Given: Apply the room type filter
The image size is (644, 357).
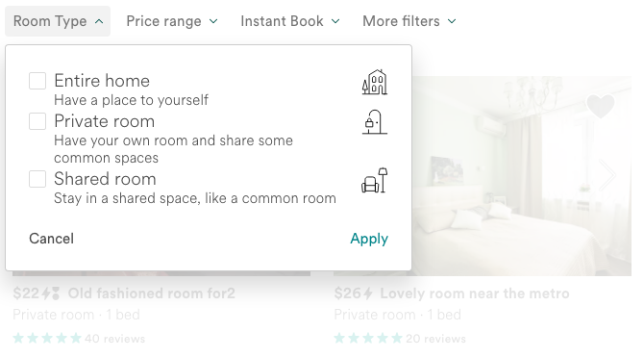Looking at the screenshot, I should tap(369, 239).
